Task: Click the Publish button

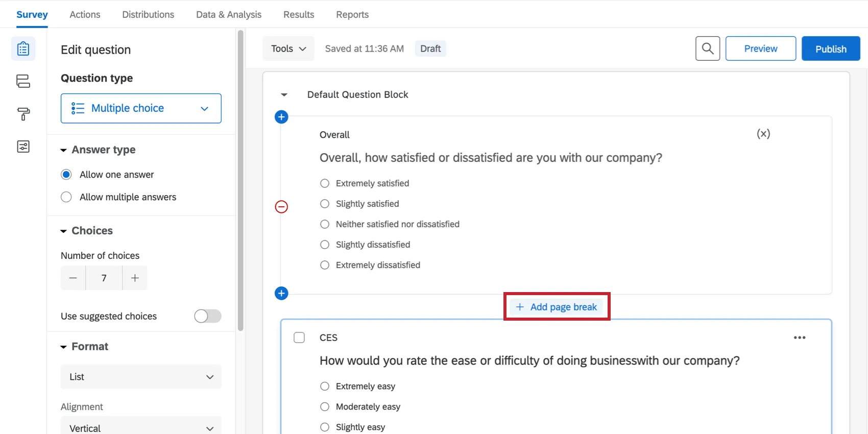Action: point(830,49)
